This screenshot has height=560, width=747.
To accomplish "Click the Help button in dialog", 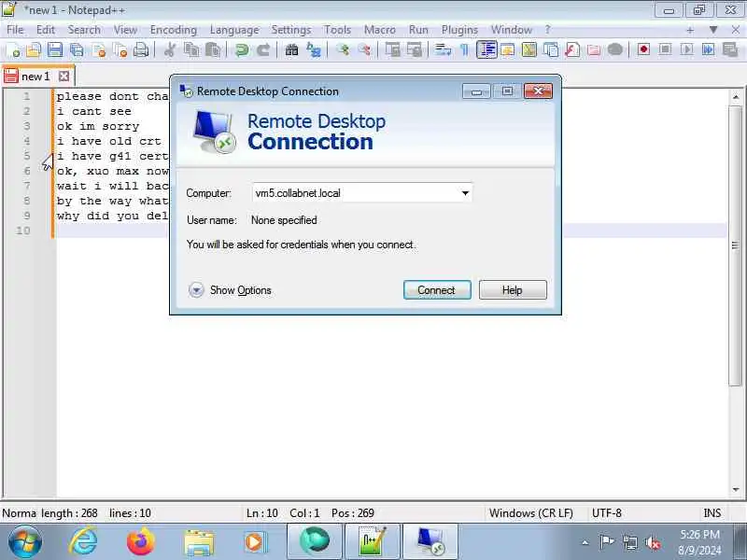I will coord(513,290).
